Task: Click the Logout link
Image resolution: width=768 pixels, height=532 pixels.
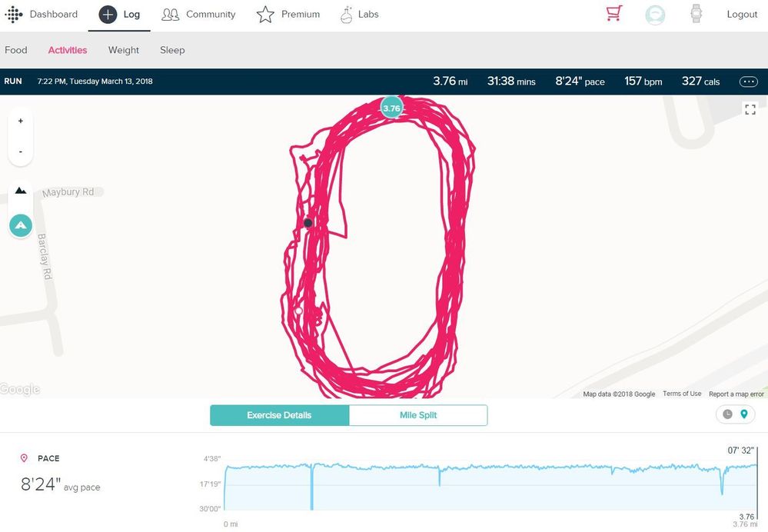Action: pyautogui.click(x=742, y=15)
